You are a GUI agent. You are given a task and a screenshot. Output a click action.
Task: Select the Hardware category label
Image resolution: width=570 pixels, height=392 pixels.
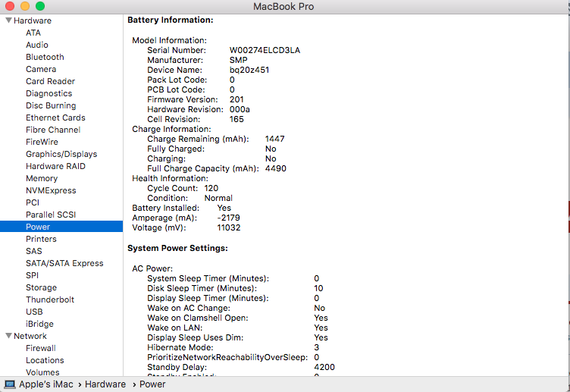coord(33,20)
